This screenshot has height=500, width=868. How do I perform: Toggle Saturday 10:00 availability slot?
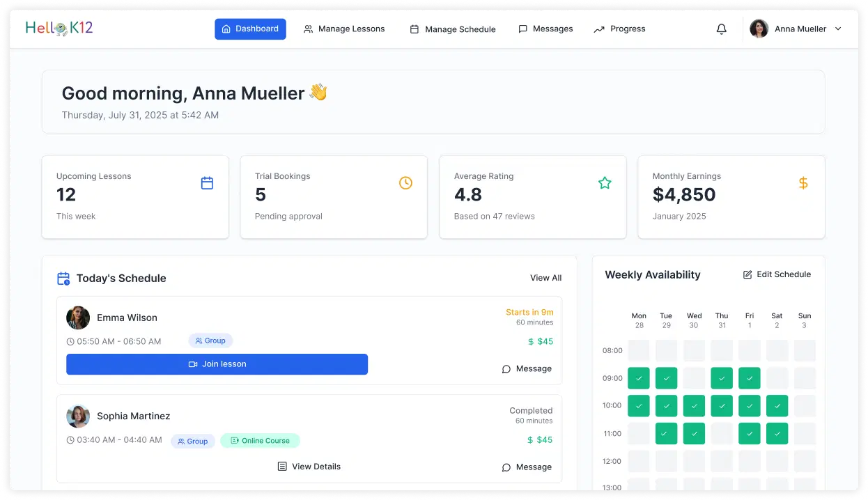(777, 406)
